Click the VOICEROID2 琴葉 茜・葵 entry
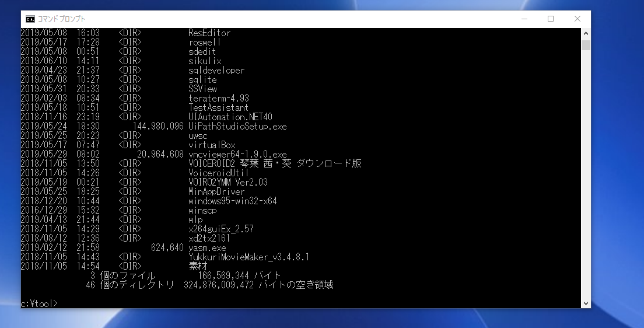This screenshot has height=328, width=644. (275, 163)
